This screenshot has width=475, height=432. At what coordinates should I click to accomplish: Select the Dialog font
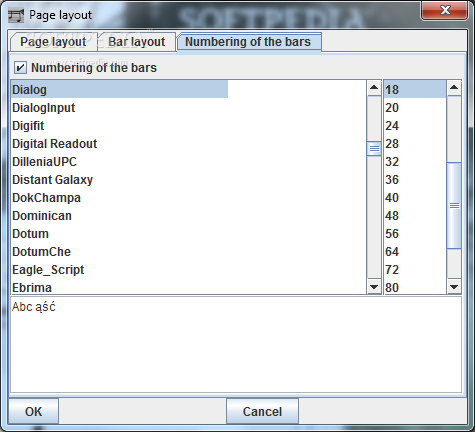point(119,89)
